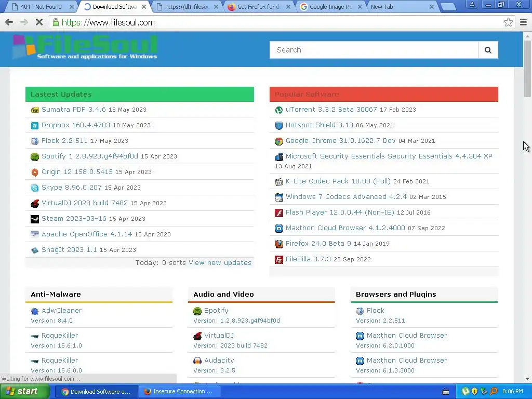Image resolution: width=532 pixels, height=399 pixels.
Task: Open the Maxthon Cloud Browser 4.1.2.4000 link
Action: pyautogui.click(x=345, y=228)
